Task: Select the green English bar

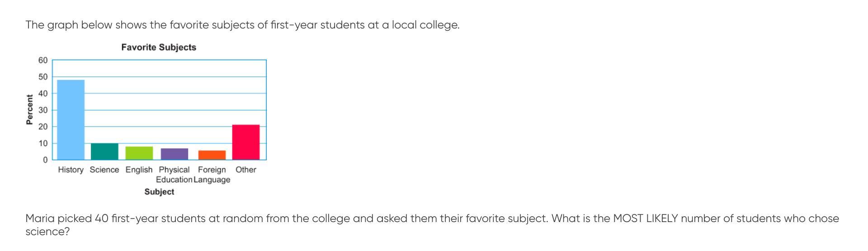Action: 139,153
